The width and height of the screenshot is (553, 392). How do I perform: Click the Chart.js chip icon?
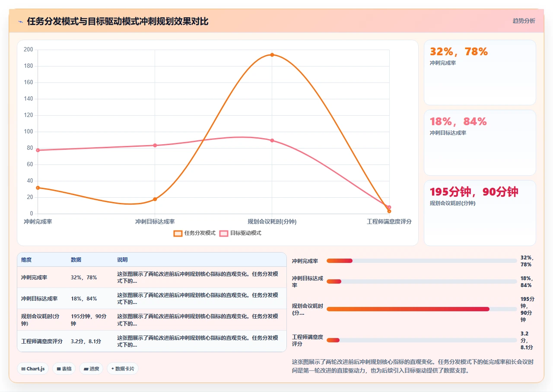(x=23, y=369)
